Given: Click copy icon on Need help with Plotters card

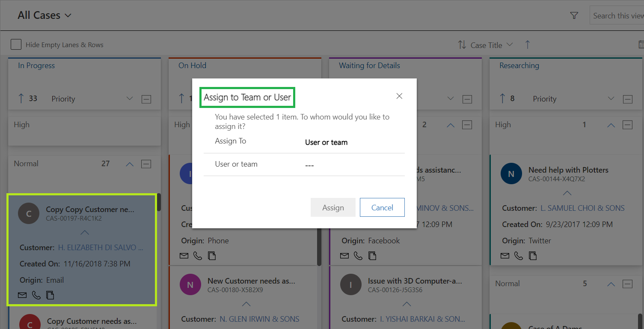Looking at the screenshot, I should 532,256.
